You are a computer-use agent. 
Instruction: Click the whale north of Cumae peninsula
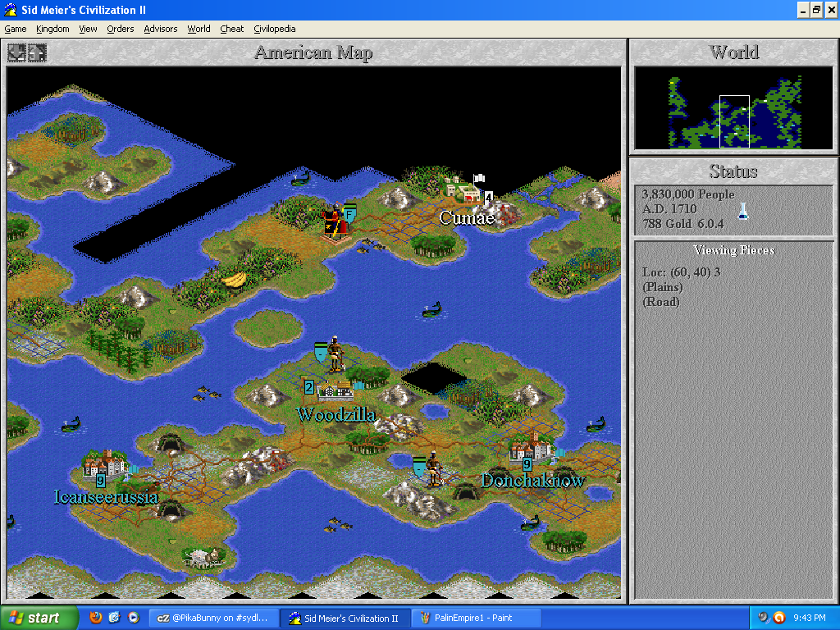point(301,178)
